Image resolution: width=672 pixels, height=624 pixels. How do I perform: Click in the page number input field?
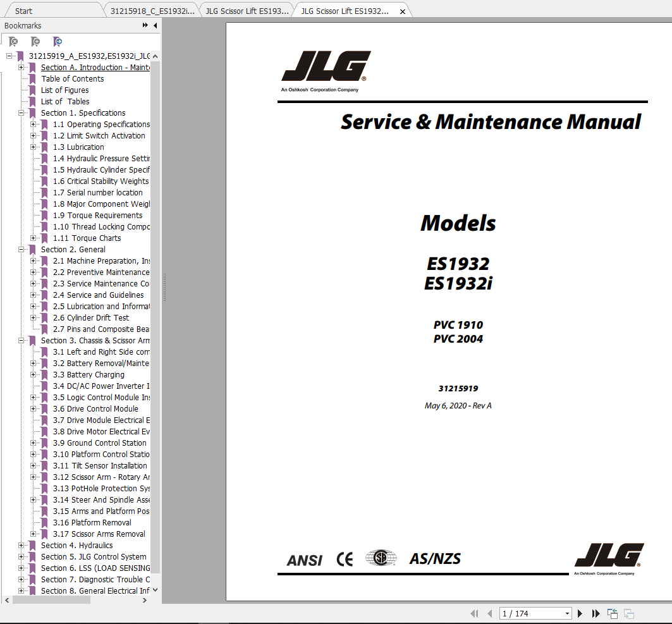(x=525, y=613)
